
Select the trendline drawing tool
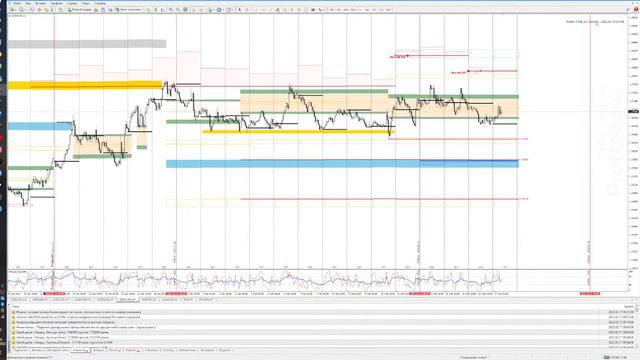click(270, 9)
